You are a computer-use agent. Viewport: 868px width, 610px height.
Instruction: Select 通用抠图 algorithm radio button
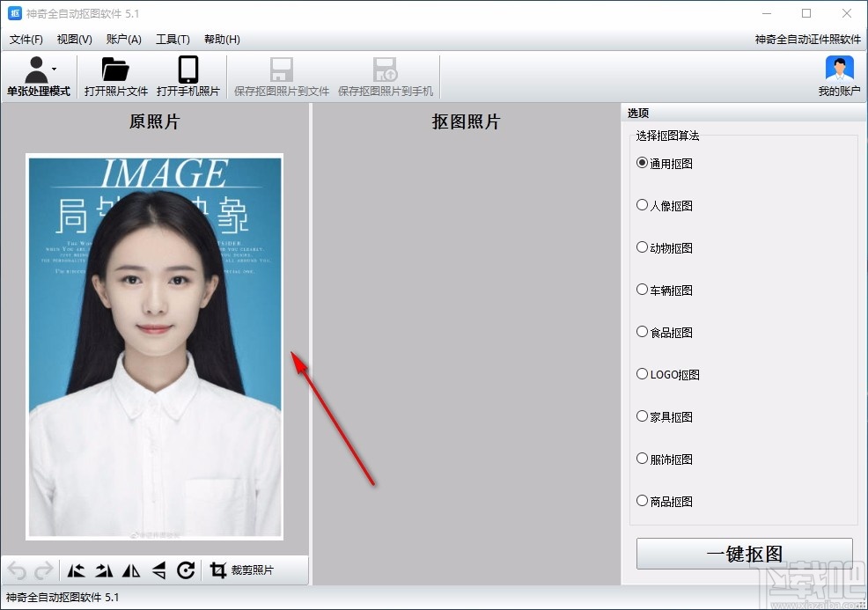pos(642,163)
